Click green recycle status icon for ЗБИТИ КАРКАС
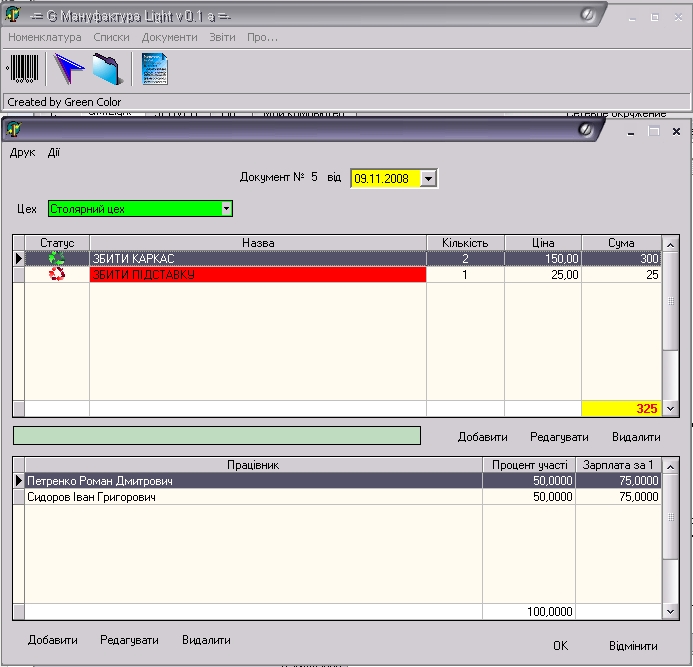The image size is (693, 667). pyautogui.click(x=57, y=258)
